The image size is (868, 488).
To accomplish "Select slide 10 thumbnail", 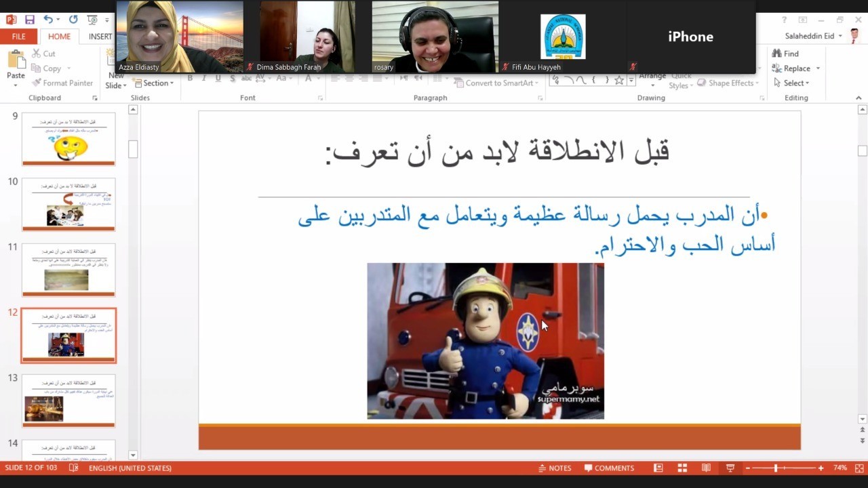I will (x=68, y=205).
